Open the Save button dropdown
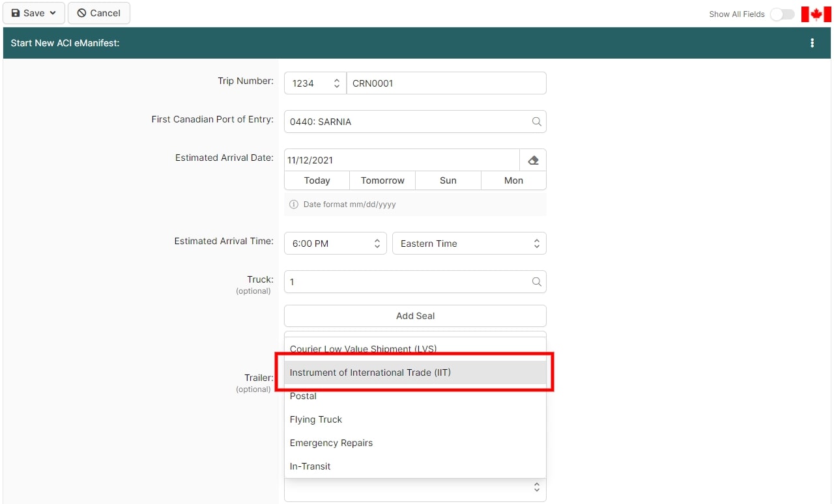 [53, 13]
